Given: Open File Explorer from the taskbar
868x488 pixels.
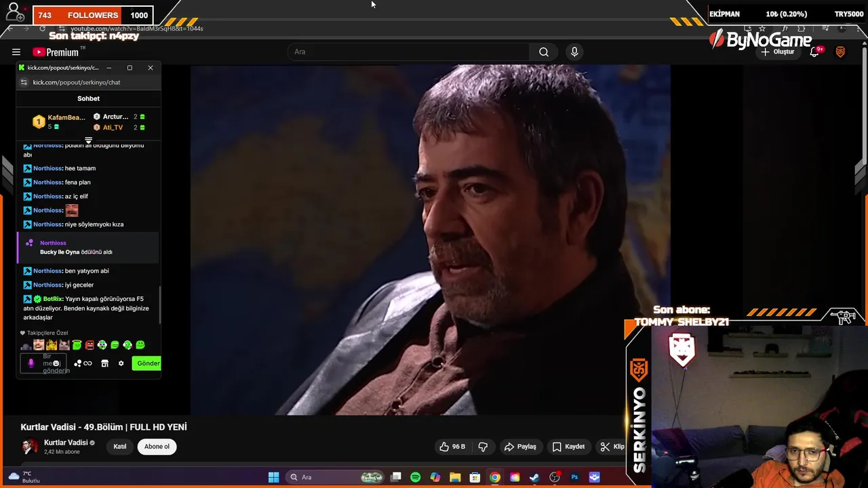Looking at the screenshot, I should click(x=455, y=477).
